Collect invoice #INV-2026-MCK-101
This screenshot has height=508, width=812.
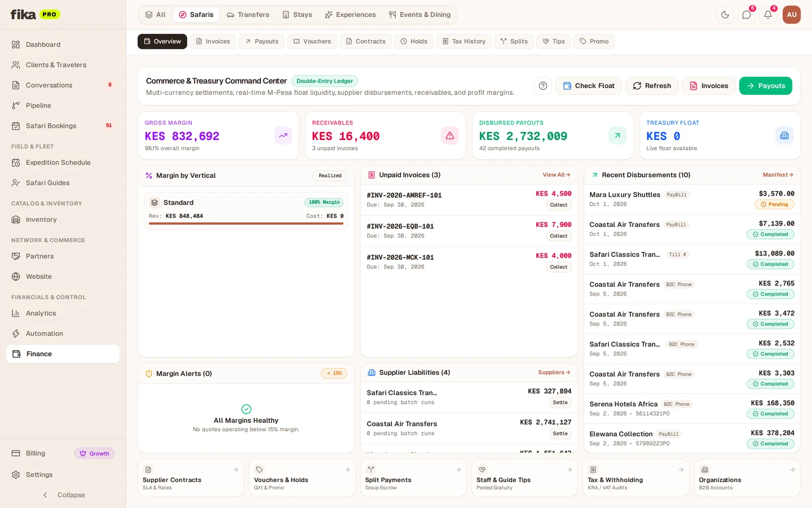coord(559,267)
